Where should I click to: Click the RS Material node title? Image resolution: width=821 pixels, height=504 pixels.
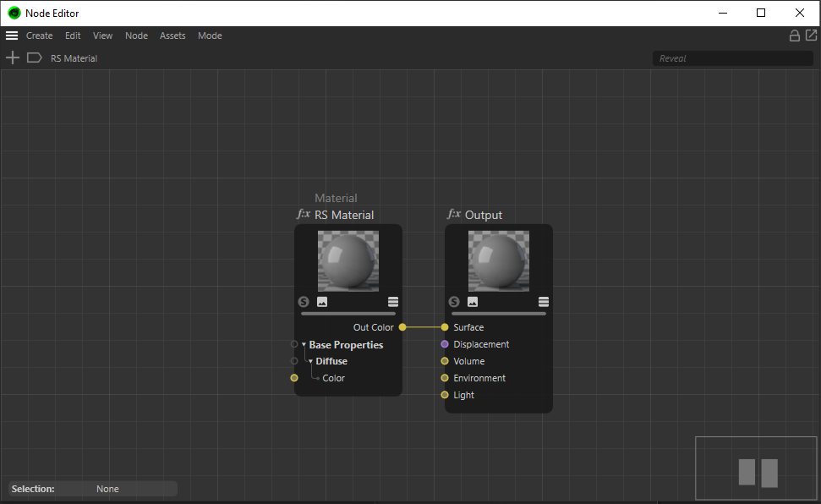tap(344, 215)
